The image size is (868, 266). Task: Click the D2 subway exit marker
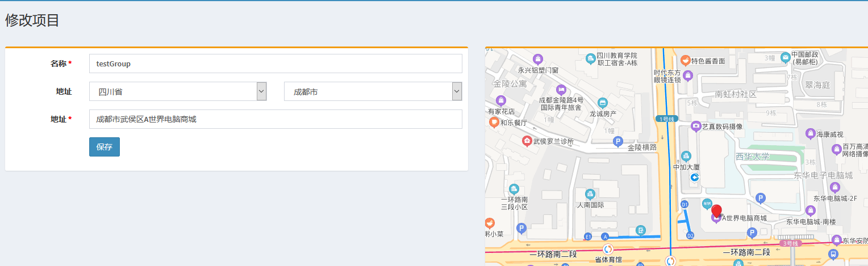pos(690,235)
